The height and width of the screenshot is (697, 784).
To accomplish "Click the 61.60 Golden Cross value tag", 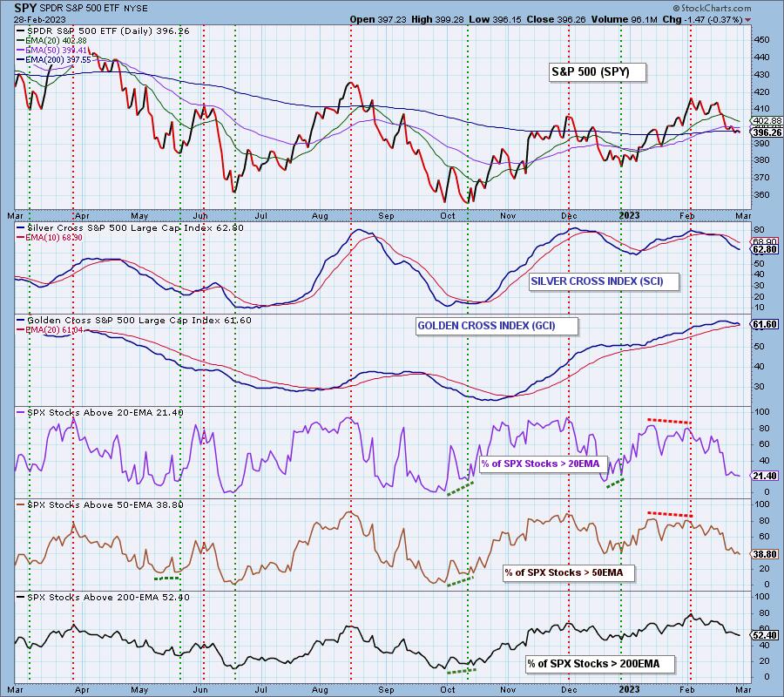I will coord(766,324).
